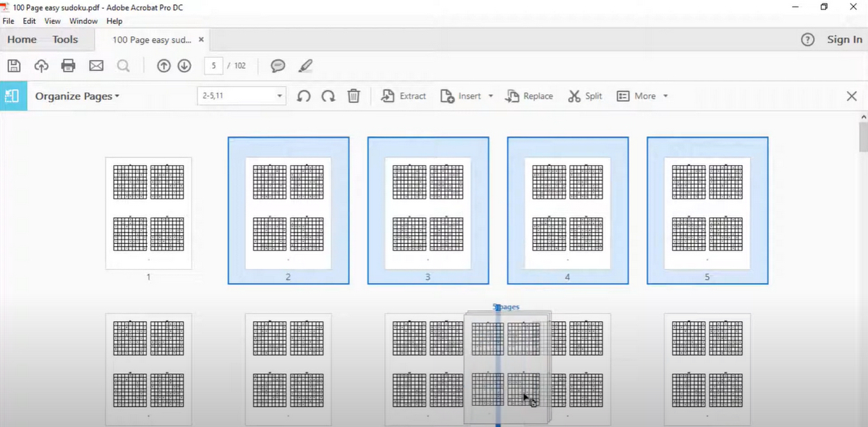
Task: Open the More options dropdown
Action: click(x=642, y=96)
